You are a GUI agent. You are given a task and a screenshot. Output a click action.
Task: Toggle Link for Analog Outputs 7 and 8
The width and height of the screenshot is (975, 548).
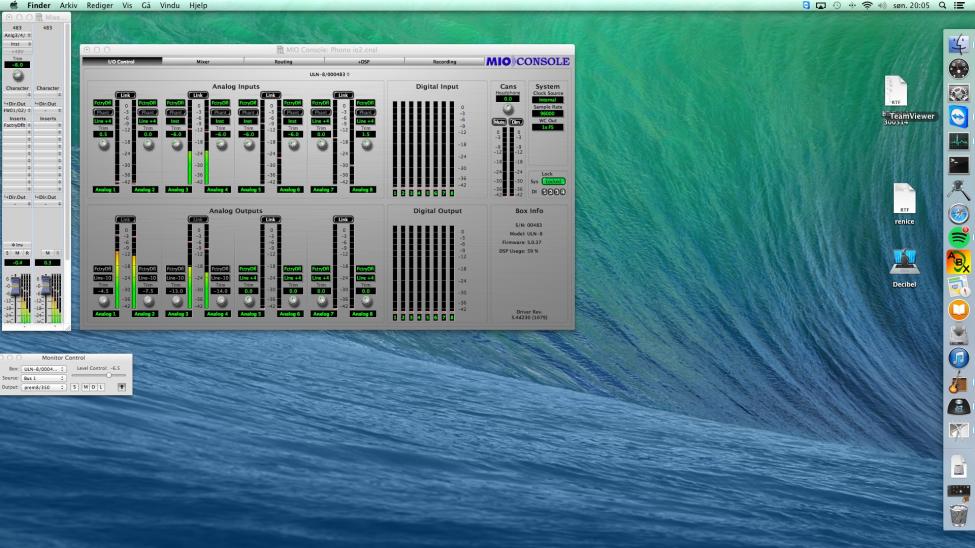click(x=343, y=220)
